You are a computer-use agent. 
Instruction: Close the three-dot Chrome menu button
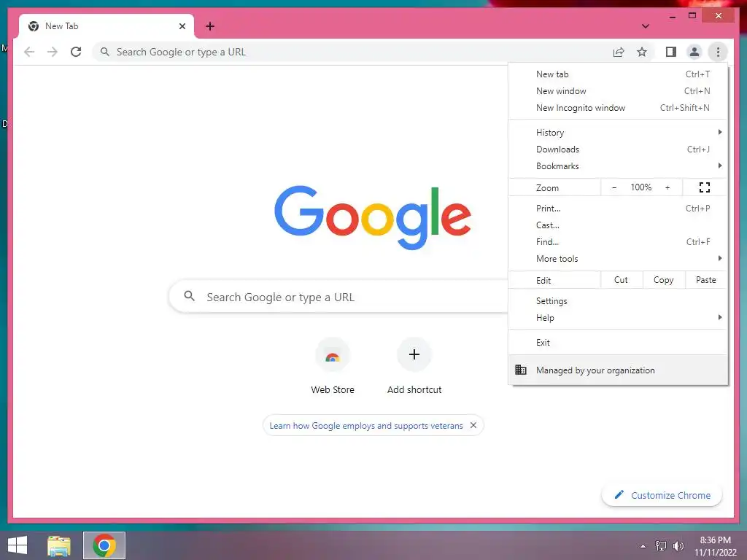(718, 52)
